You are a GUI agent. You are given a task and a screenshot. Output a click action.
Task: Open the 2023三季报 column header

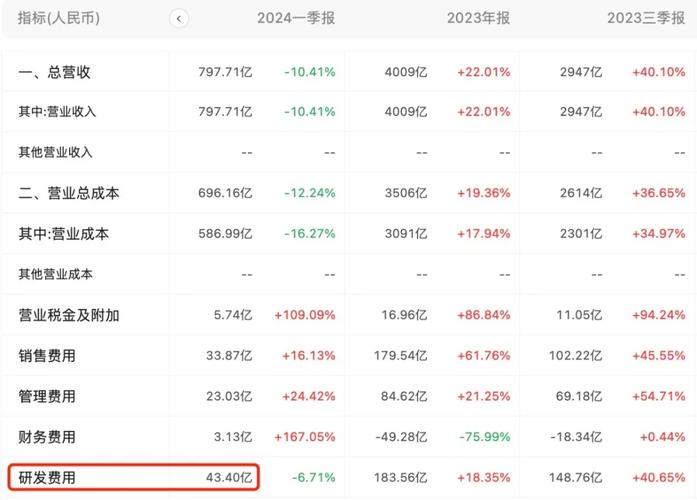point(646,18)
